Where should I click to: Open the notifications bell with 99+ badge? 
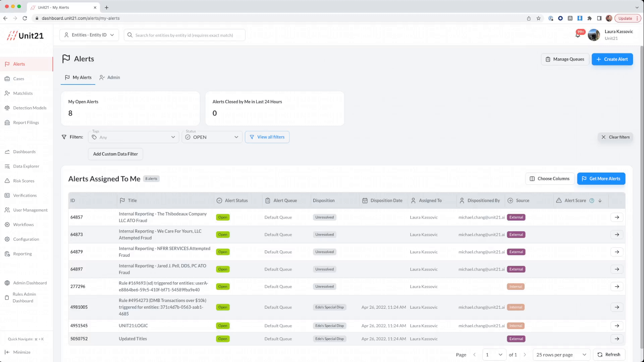(x=578, y=35)
